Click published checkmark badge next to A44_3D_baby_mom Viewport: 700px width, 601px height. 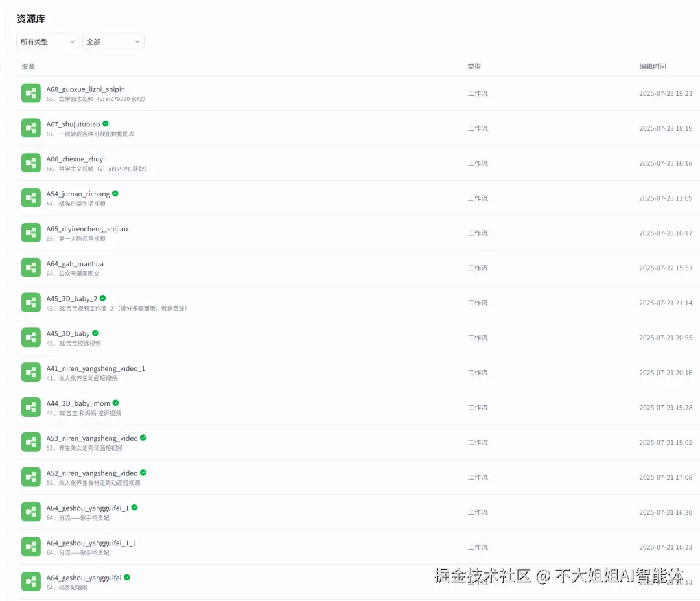click(115, 403)
